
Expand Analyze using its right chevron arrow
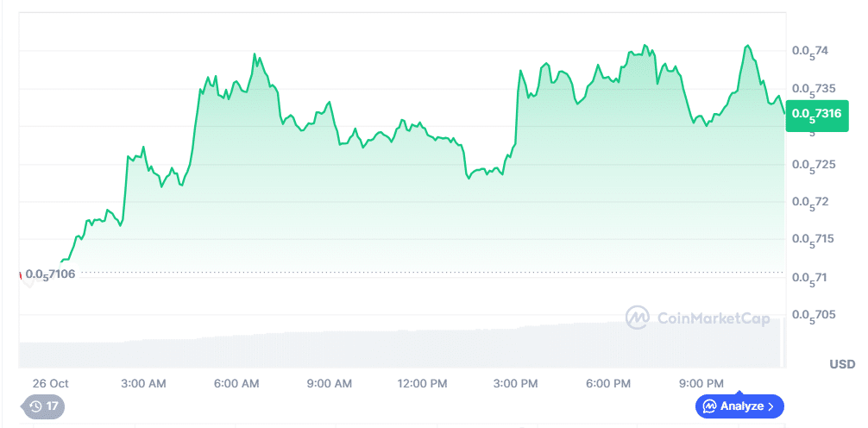(771, 406)
